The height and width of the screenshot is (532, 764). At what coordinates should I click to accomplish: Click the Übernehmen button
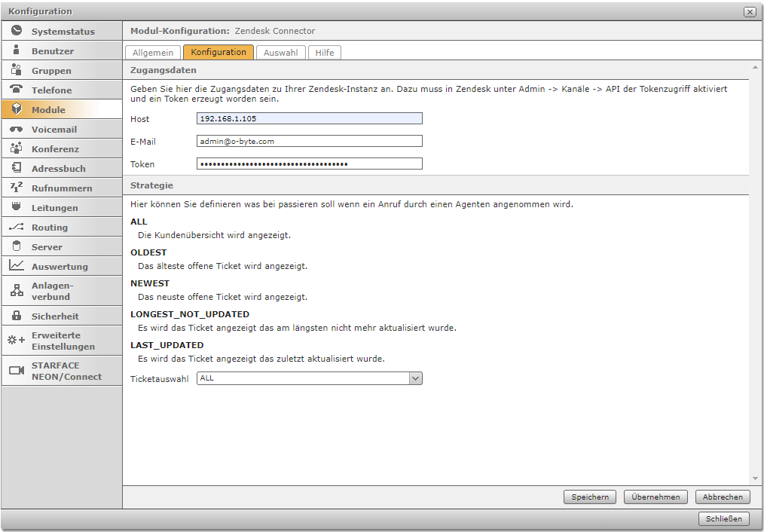coord(656,497)
